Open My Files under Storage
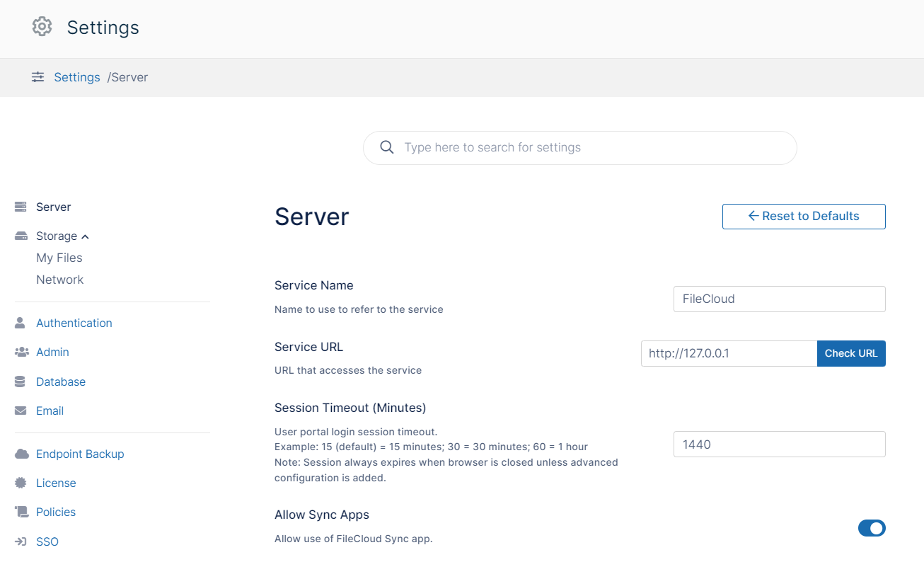Viewport: 924px width, 562px height. 59,258
